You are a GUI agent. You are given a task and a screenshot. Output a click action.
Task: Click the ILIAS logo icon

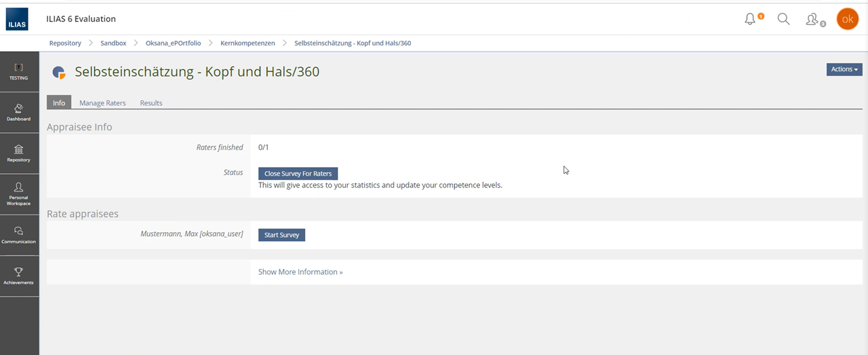tap(17, 19)
